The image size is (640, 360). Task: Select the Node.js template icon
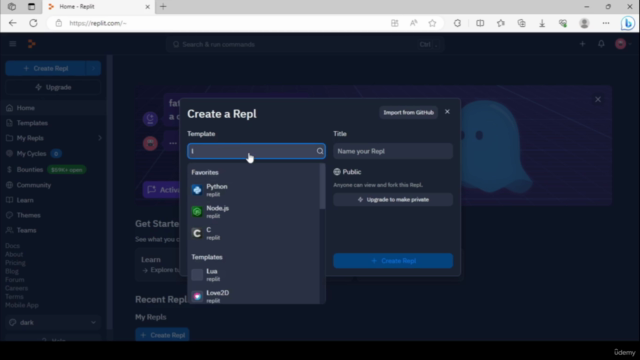(x=197, y=211)
